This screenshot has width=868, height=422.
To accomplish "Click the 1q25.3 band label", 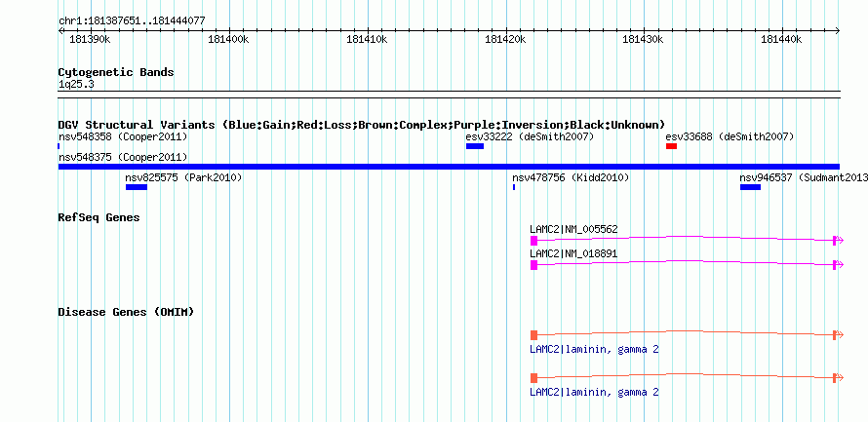I will coord(76,84).
